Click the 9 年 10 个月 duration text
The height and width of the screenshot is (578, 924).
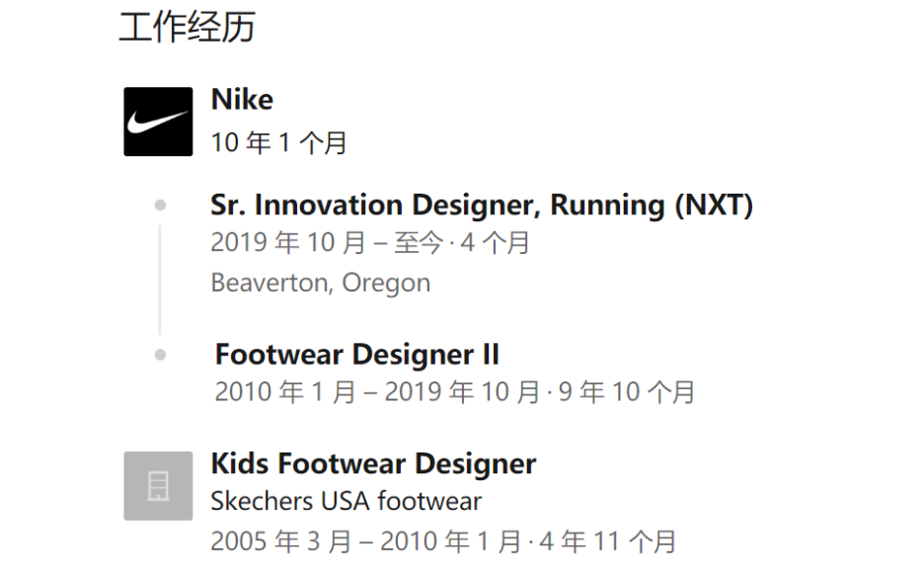[x=627, y=392]
